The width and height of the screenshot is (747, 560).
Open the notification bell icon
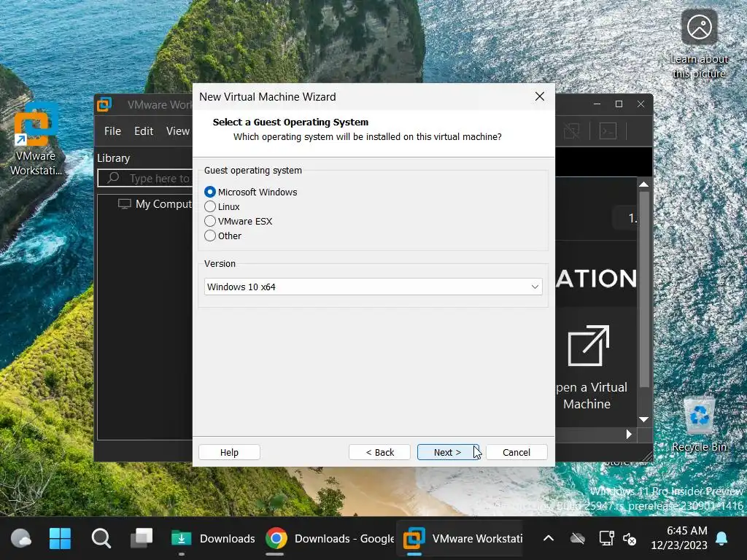(x=721, y=539)
